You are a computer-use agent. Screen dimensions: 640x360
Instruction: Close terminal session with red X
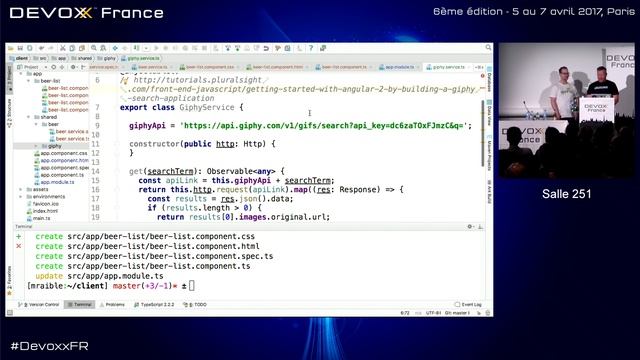[x=18, y=246]
